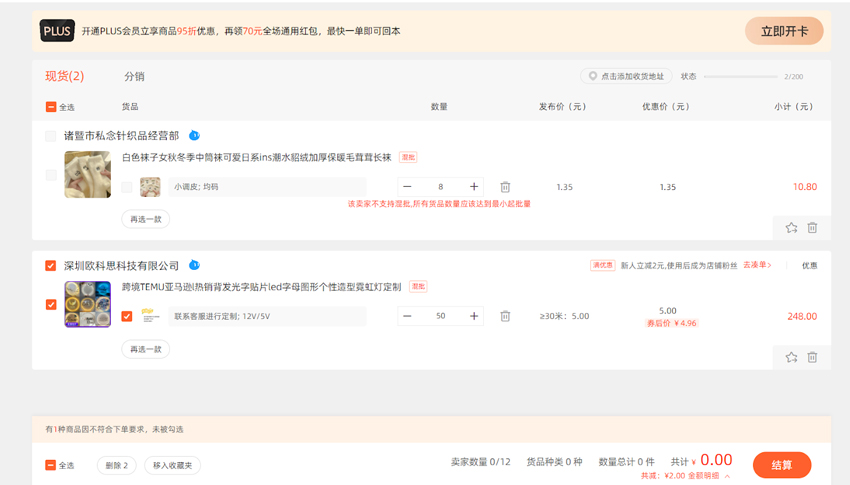Click the 结算 checkout button
850x485 pixels.
(781, 465)
